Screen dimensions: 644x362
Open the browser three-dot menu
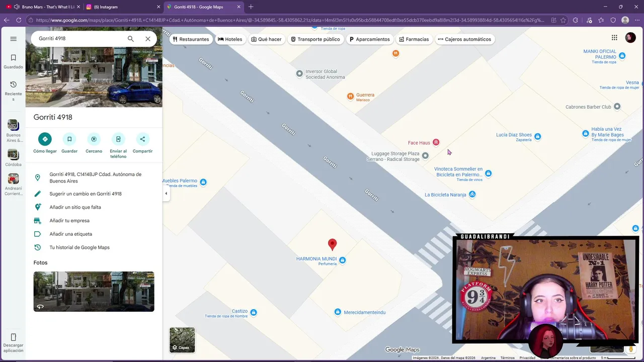(x=637, y=20)
